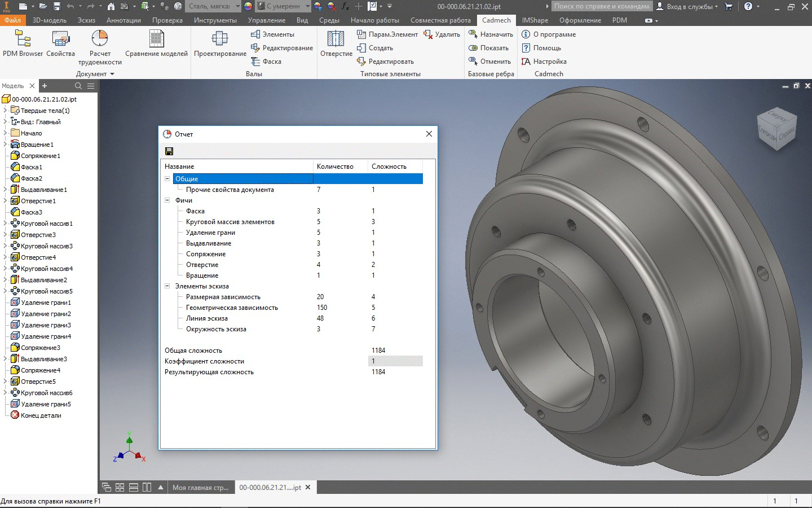This screenshot has width=812, height=508.
Task: Open the Файл menu
Action: pos(12,20)
